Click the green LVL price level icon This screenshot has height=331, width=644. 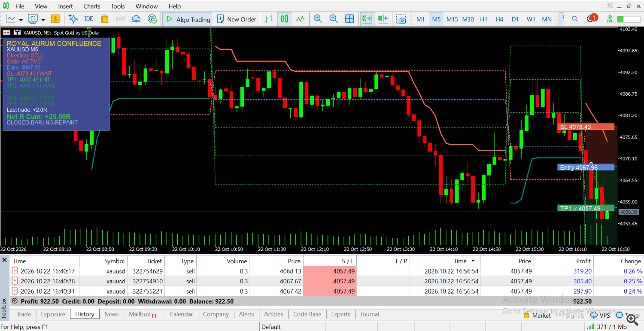point(609,19)
